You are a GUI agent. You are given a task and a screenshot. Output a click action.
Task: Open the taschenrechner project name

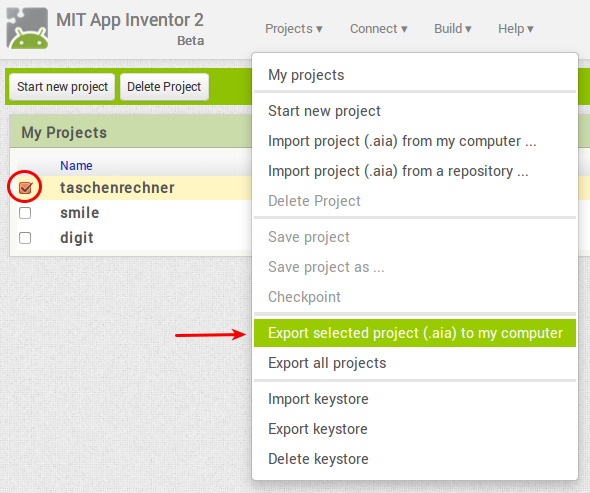[x=117, y=188]
